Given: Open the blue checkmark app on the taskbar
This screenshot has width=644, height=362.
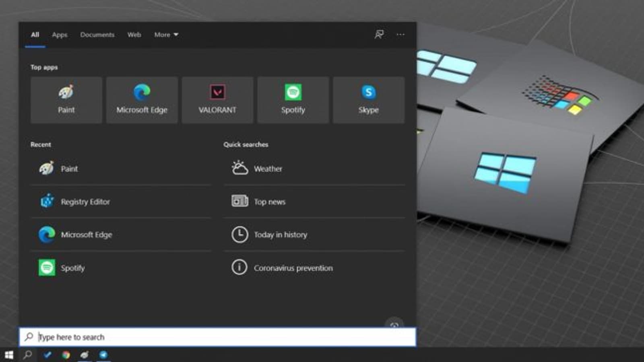Looking at the screenshot, I should [47, 355].
